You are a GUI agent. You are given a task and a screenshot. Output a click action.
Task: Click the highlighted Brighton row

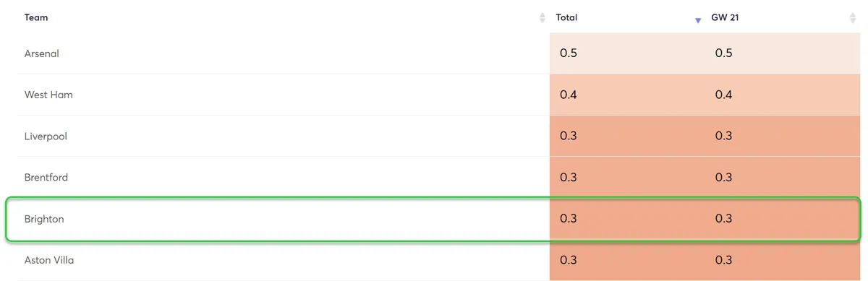(433, 219)
